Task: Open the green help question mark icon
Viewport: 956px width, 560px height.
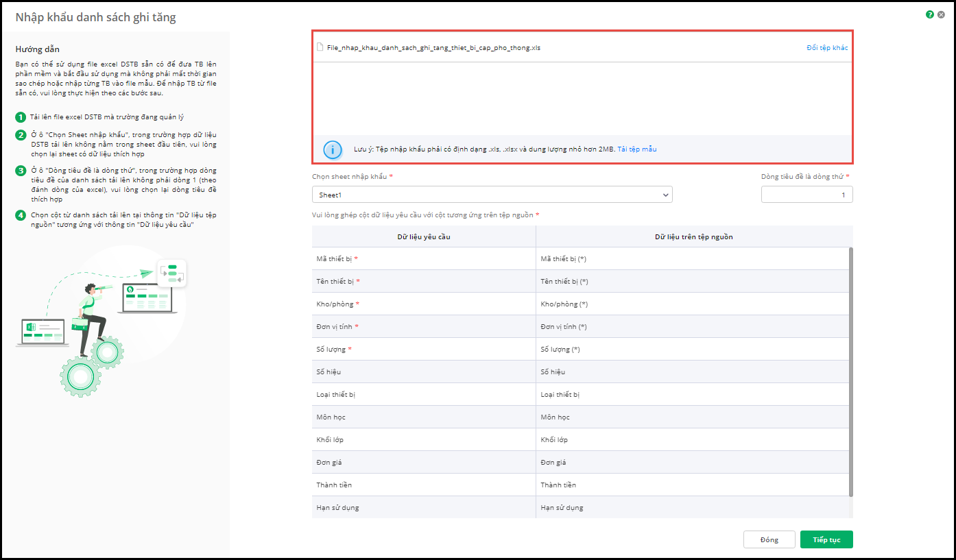Action: click(930, 14)
